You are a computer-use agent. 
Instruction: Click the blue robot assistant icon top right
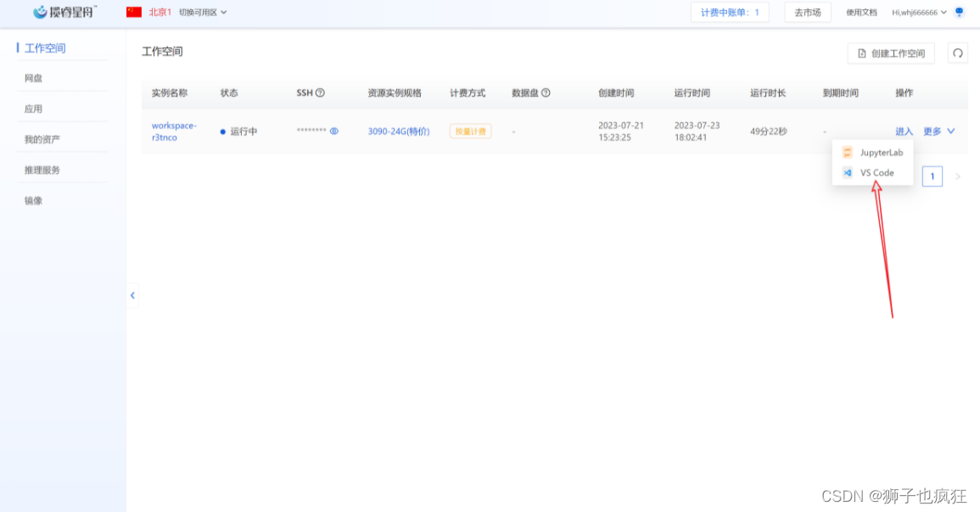coord(960,12)
